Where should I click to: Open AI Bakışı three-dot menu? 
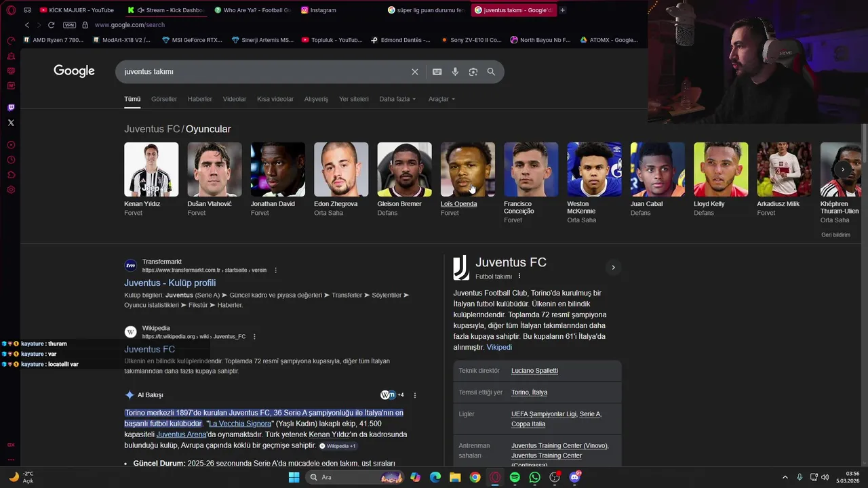(415, 395)
